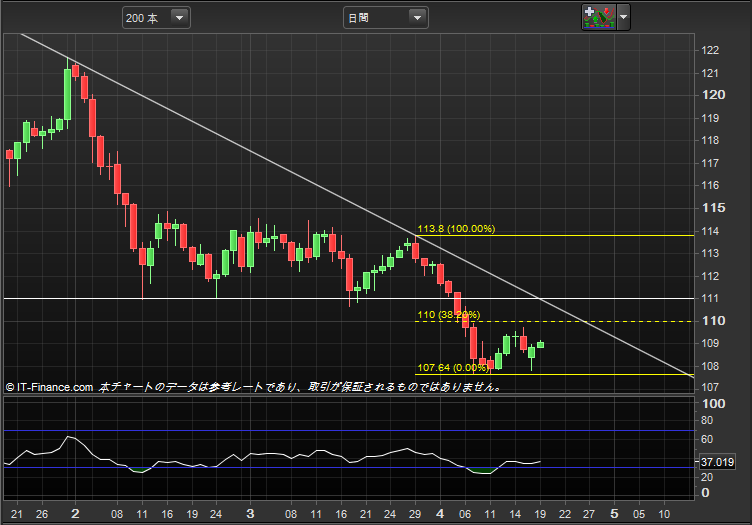Click the date label 19 near 22

pyautogui.click(x=540, y=514)
